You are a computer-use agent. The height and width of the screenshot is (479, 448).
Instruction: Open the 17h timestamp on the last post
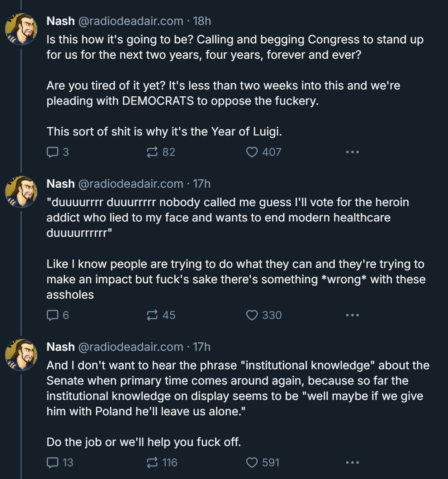click(x=202, y=347)
